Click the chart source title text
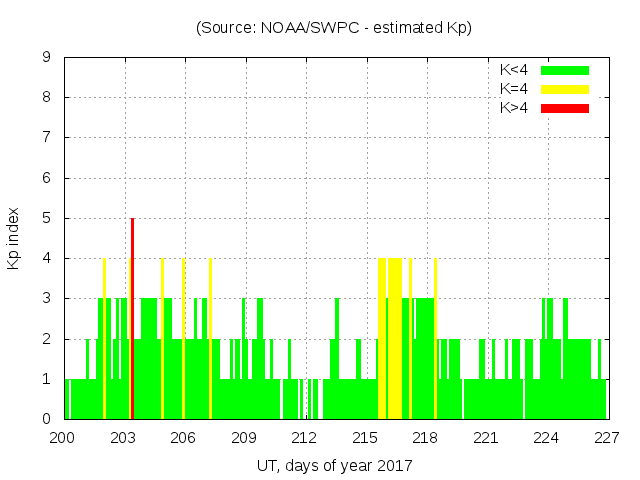The height and width of the screenshot is (480, 640). coord(333,28)
